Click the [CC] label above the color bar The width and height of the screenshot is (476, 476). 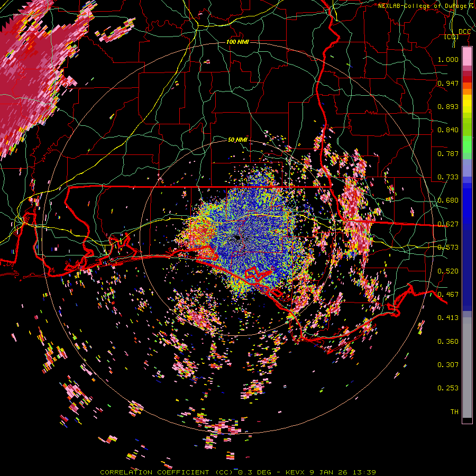pos(452,36)
